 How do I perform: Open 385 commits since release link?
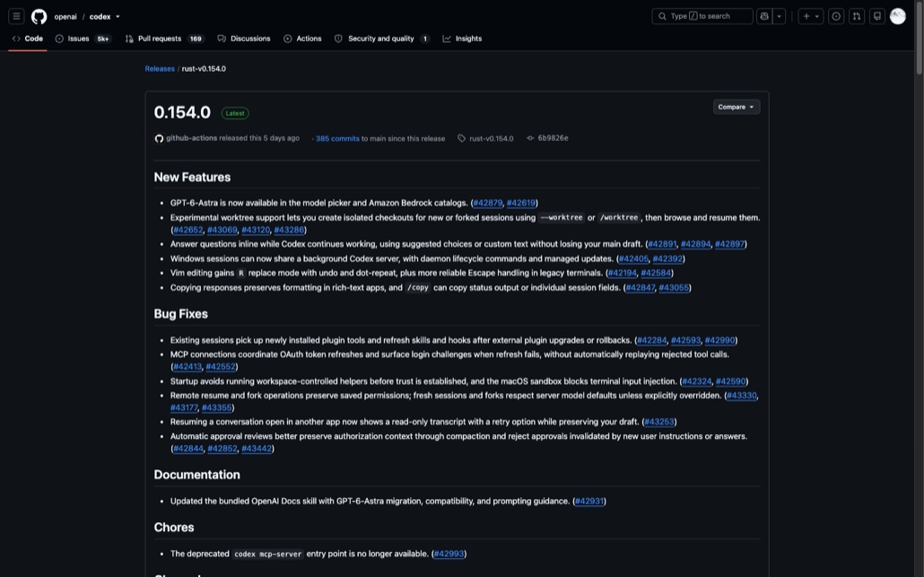(337, 138)
